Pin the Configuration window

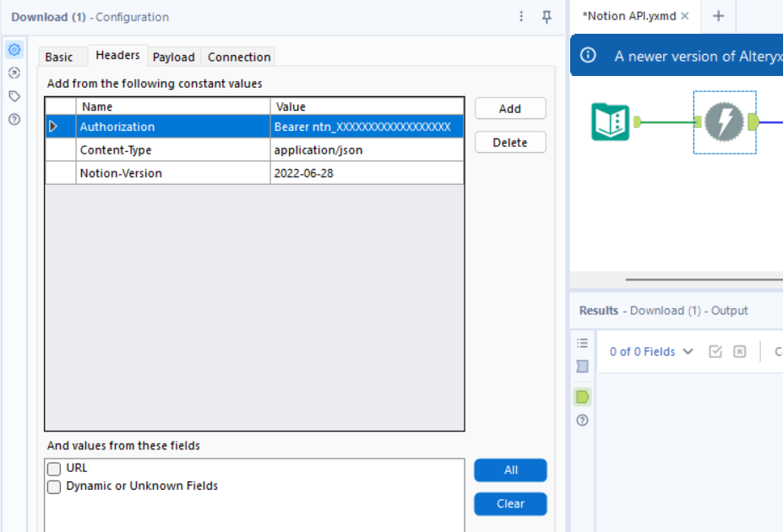coord(546,17)
